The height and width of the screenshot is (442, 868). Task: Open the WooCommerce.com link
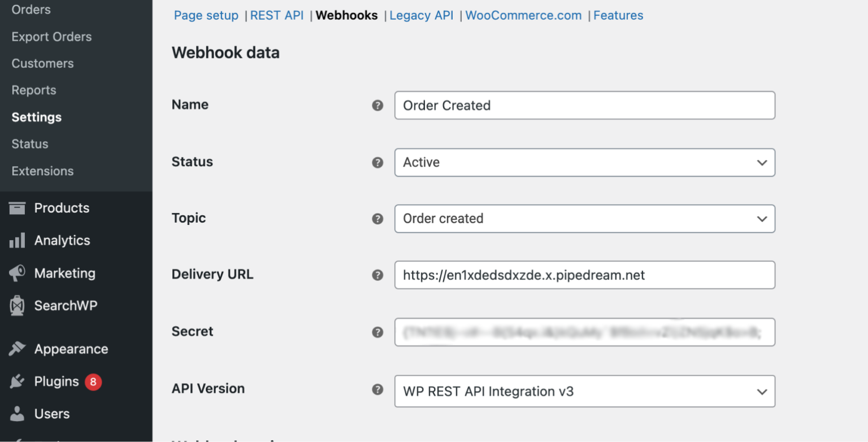523,15
